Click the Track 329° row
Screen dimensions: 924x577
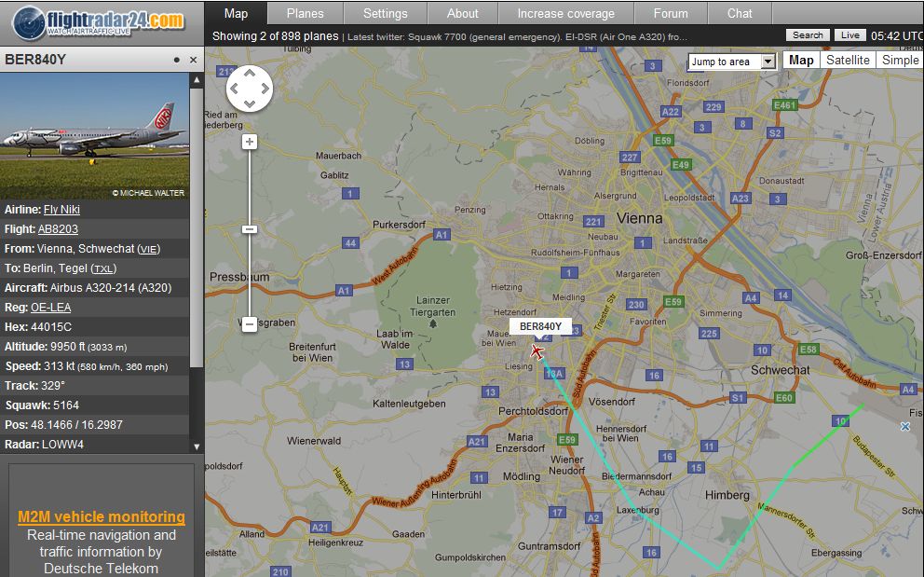click(94, 385)
